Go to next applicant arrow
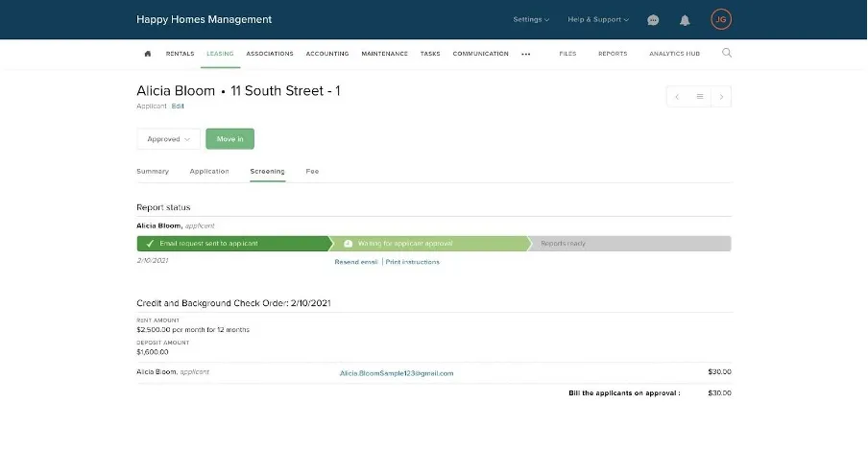Viewport: 868px width, 474px height. [x=721, y=97]
